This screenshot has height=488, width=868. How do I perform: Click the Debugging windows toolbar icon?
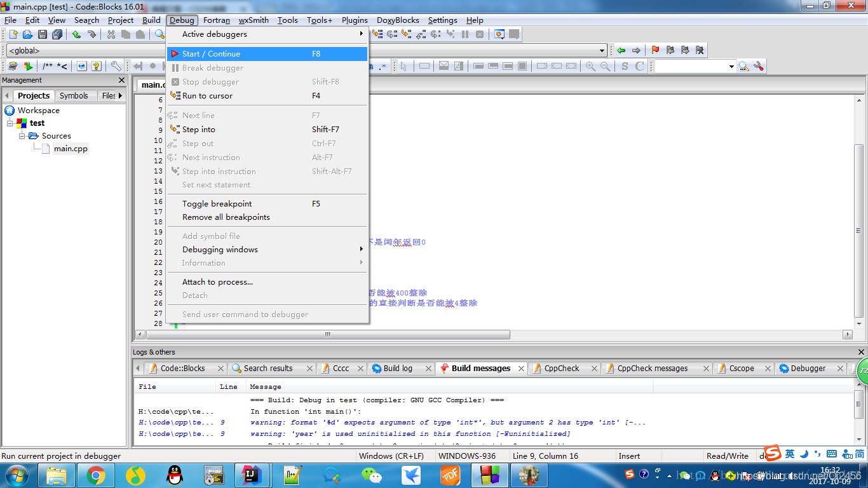click(x=499, y=34)
